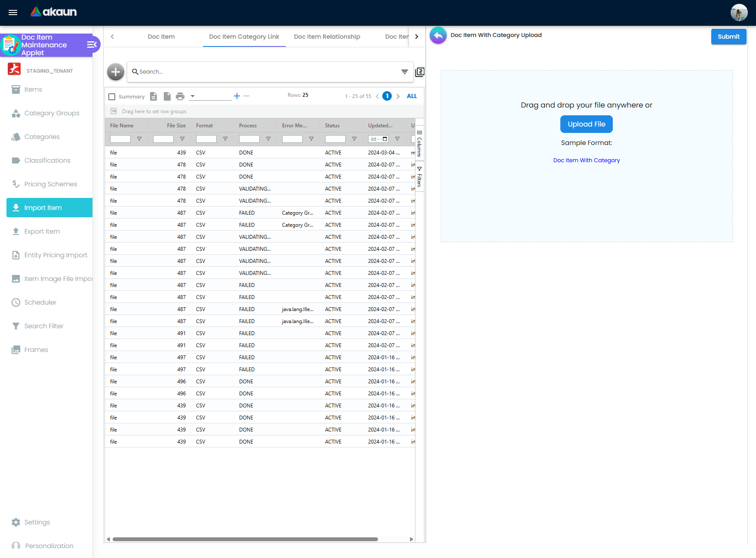Open Export Item in the sidebar
The width and height of the screenshot is (756, 558).
pyautogui.click(x=42, y=231)
